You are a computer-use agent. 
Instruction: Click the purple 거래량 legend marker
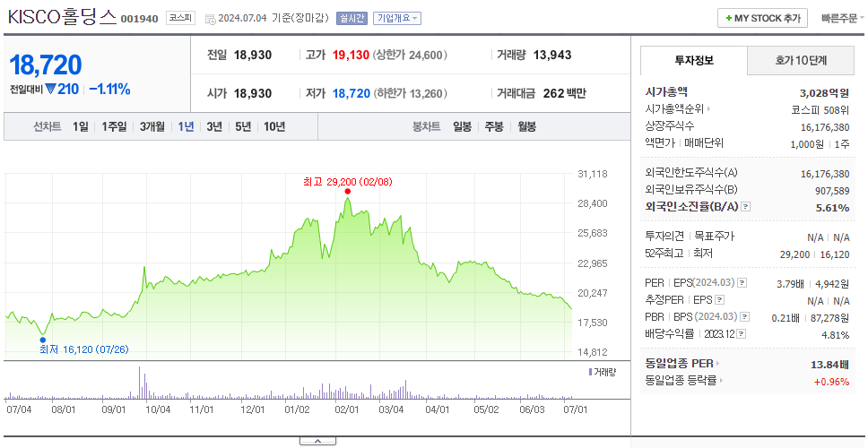[590, 372]
